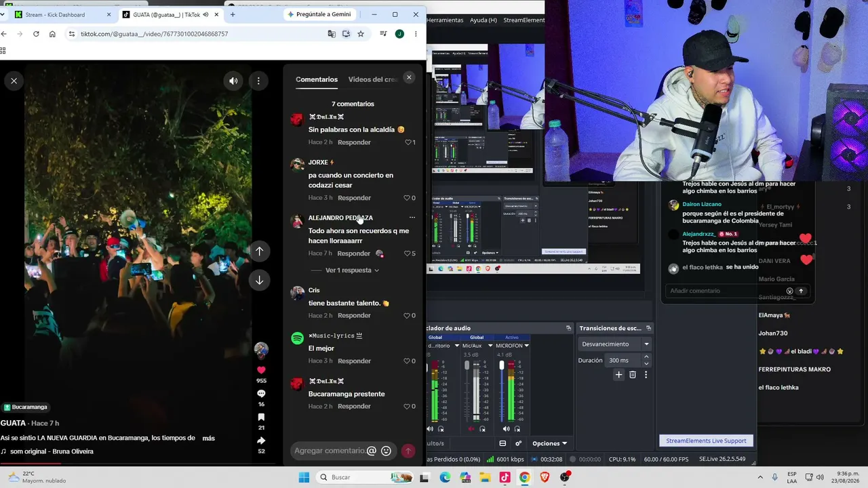This screenshot has height=488, width=868.
Task: Expand video description with 'más'
Action: [208, 439]
